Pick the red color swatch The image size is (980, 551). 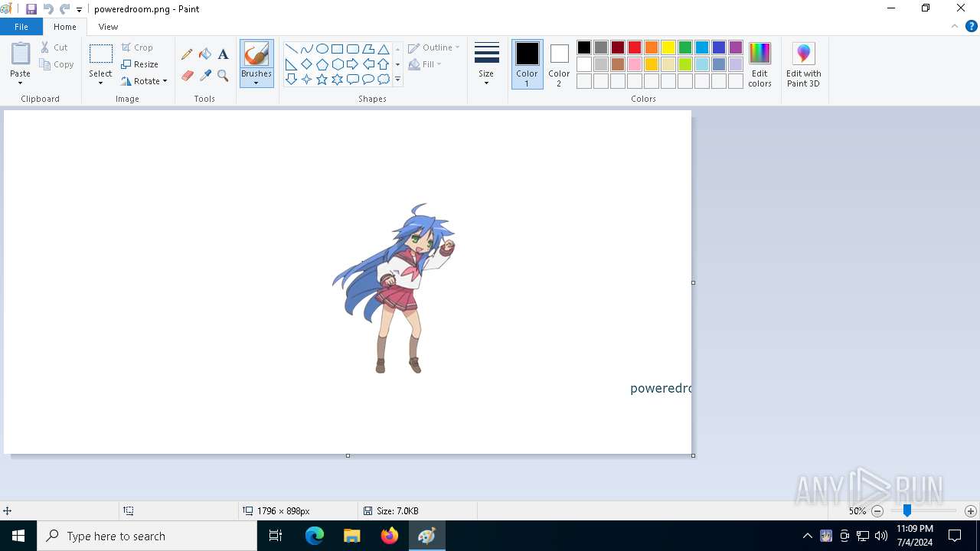(635, 47)
